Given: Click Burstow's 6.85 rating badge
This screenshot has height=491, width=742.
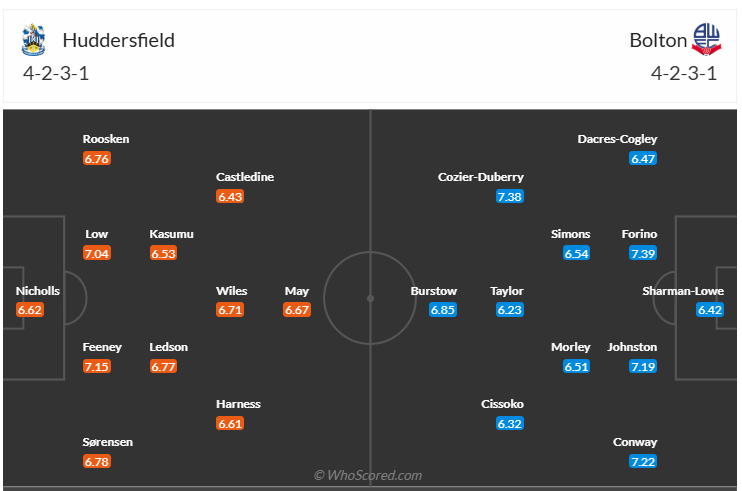Looking at the screenshot, I should pyautogui.click(x=443, y=310).
